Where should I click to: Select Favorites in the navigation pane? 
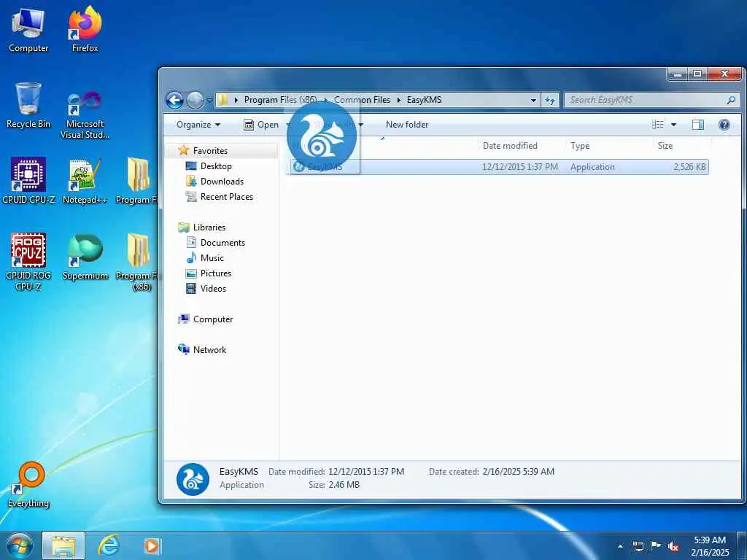point(210,150)
